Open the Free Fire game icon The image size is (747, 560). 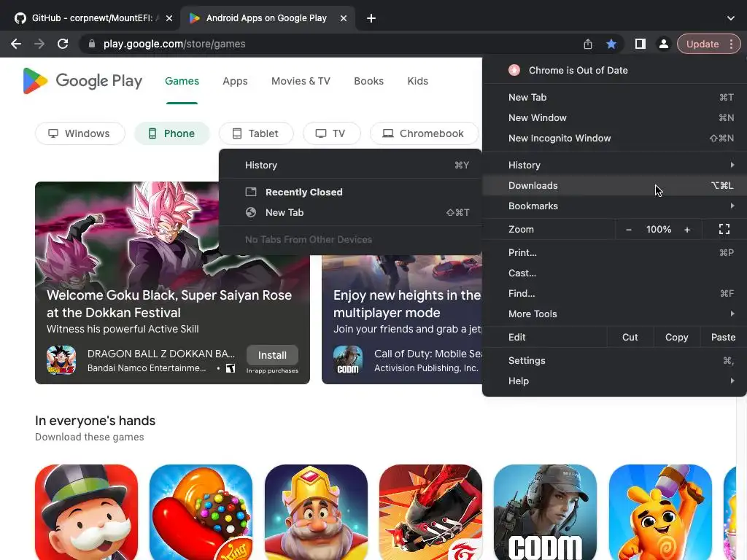[x=430, y=513]
